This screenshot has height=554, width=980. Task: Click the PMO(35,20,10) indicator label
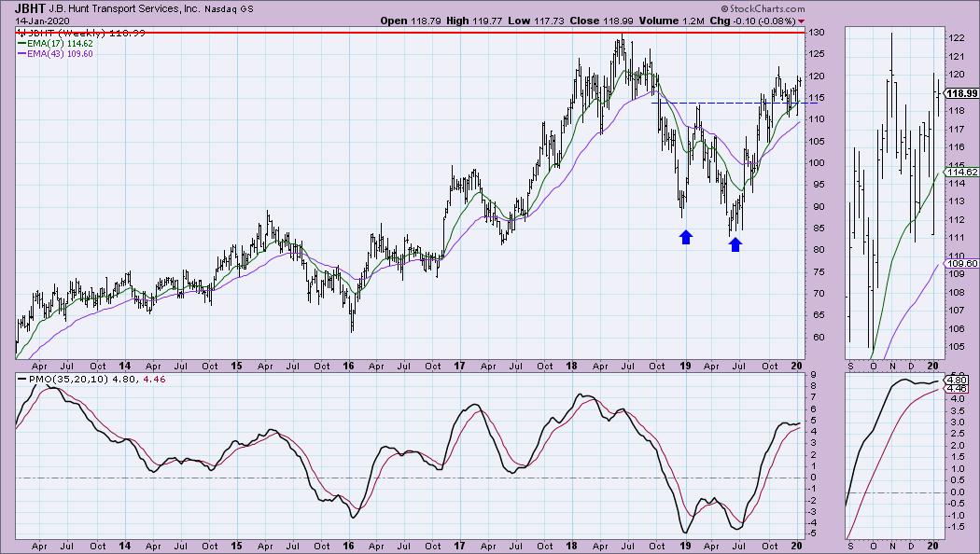point(68,379)
